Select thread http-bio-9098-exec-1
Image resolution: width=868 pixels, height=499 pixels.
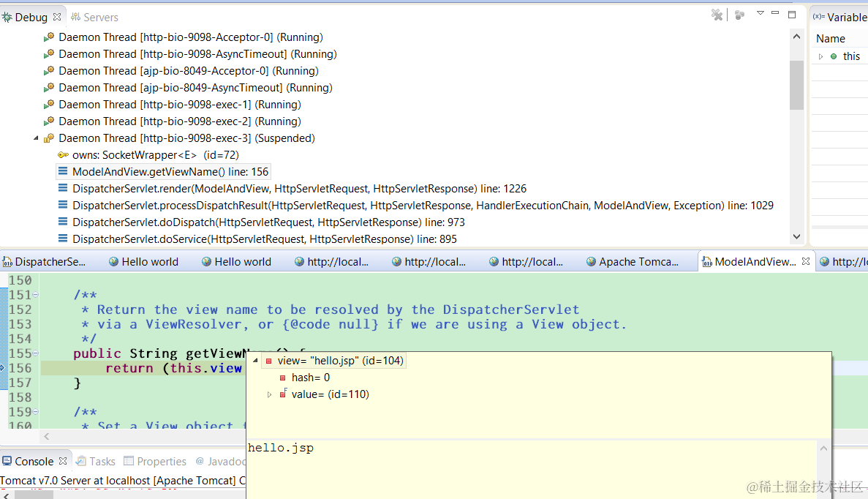point(180,105)
